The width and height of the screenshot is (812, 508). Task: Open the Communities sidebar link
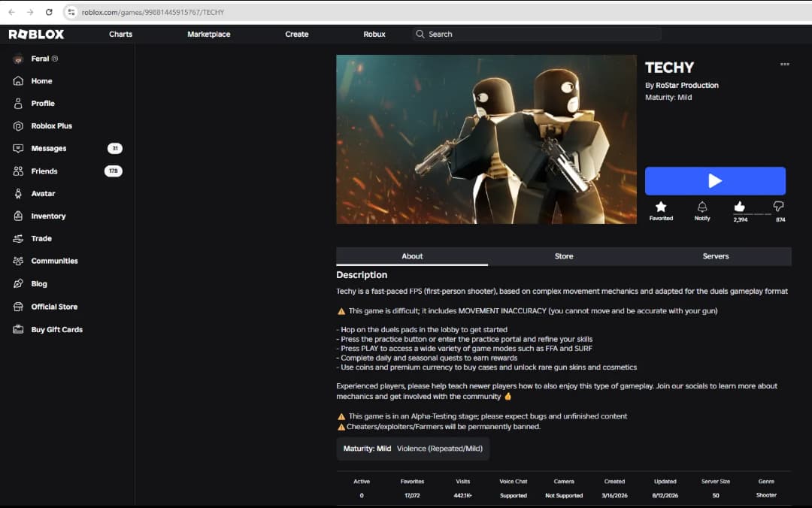click(54, 261)
